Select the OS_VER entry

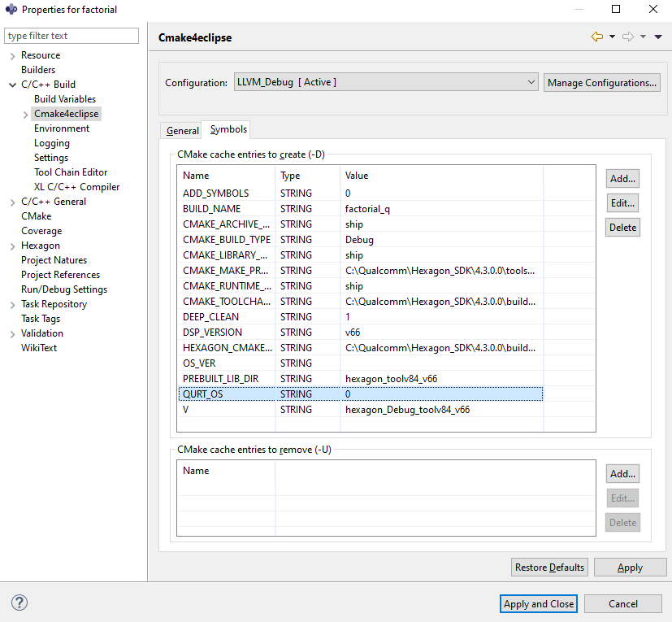361,363
